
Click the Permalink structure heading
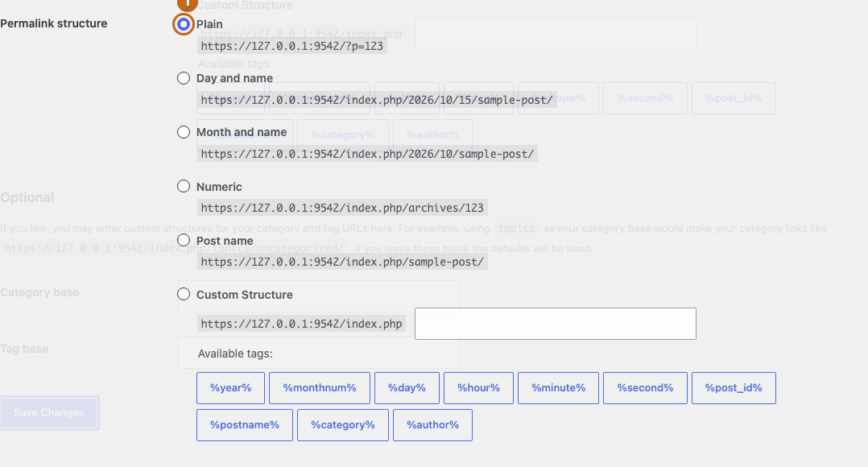tap(54, 23)
